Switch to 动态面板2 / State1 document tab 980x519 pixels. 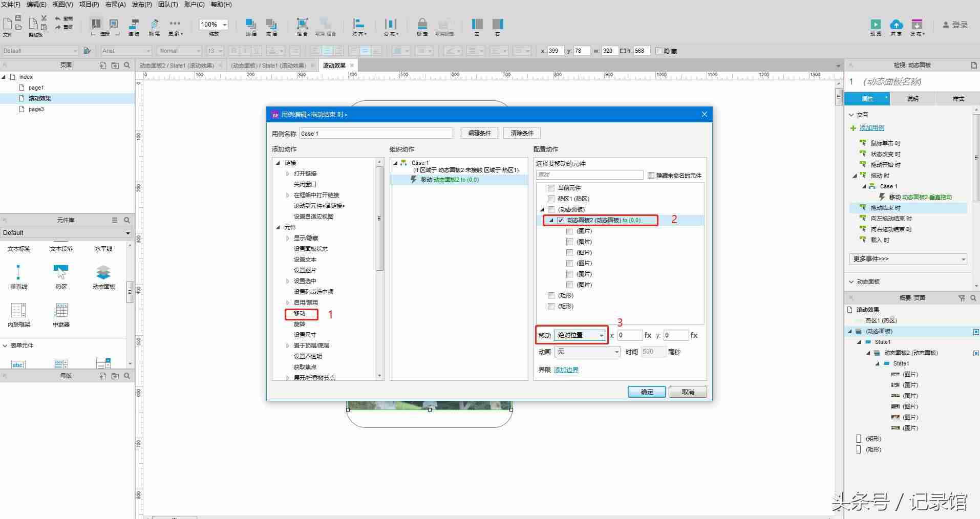pyautogui.click(x=177, y=66)
